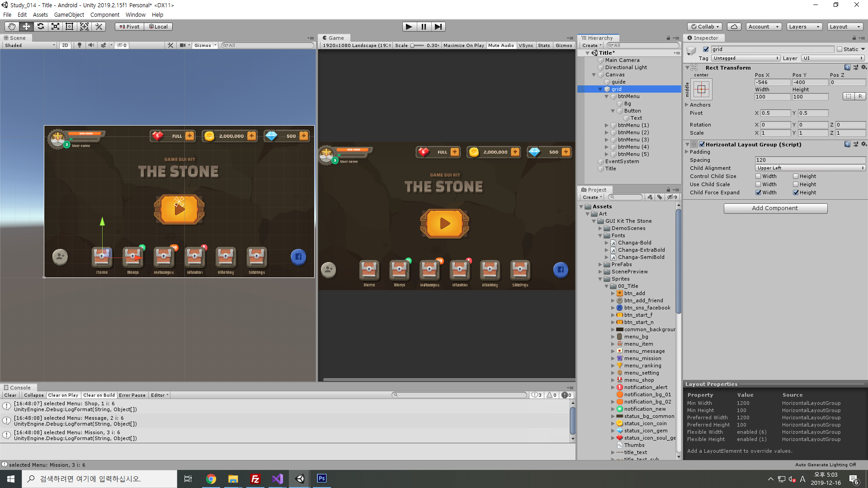Open the Layers dropdown
Image resolution: width=868 pixels, height=488 pixels.
[804, 27]
